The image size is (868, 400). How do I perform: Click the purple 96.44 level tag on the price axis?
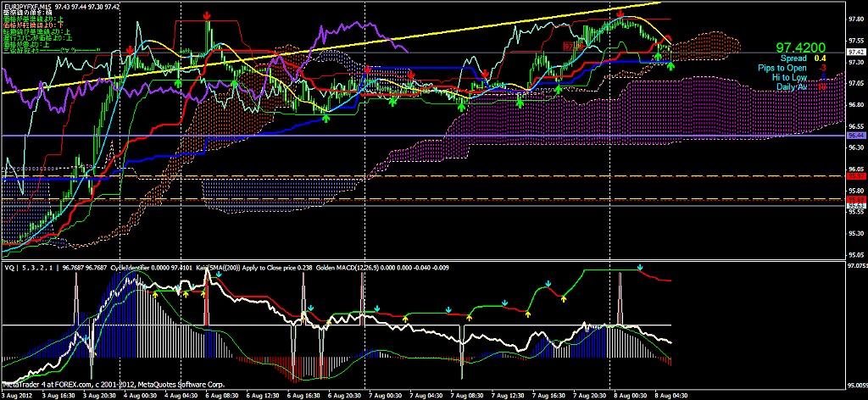(x=855, y=136)
